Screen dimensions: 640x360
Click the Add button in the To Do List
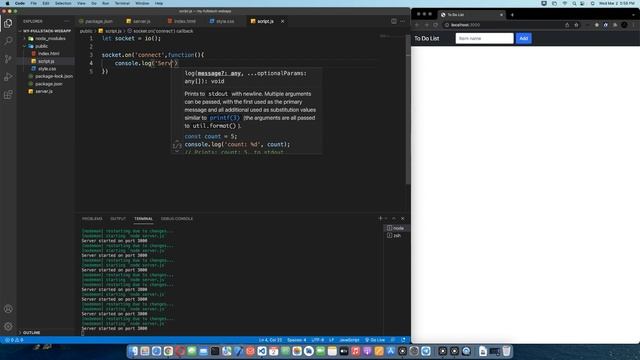(524, 38)
